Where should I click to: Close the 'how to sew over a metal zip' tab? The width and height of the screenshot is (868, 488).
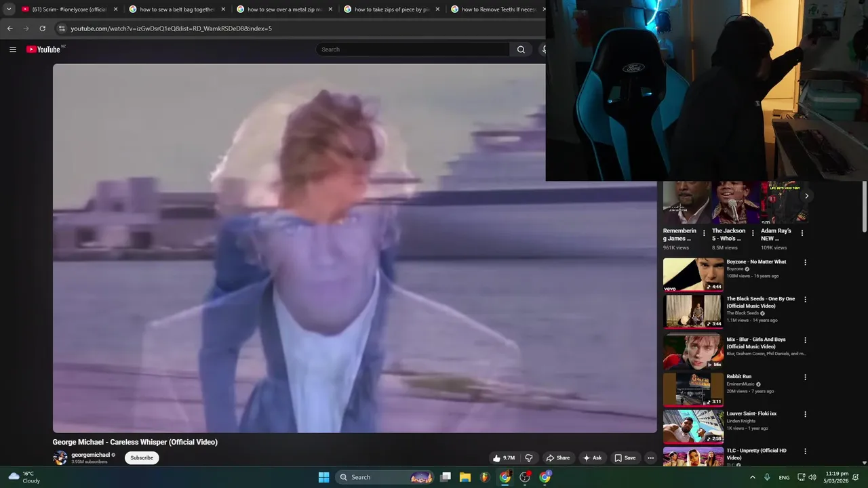(330, 9)
